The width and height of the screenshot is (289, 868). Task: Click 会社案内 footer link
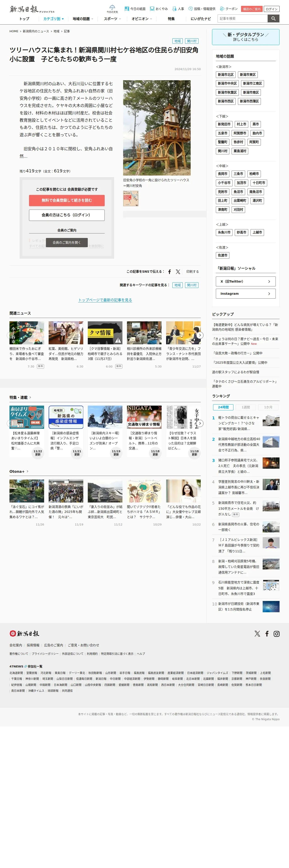16,645
